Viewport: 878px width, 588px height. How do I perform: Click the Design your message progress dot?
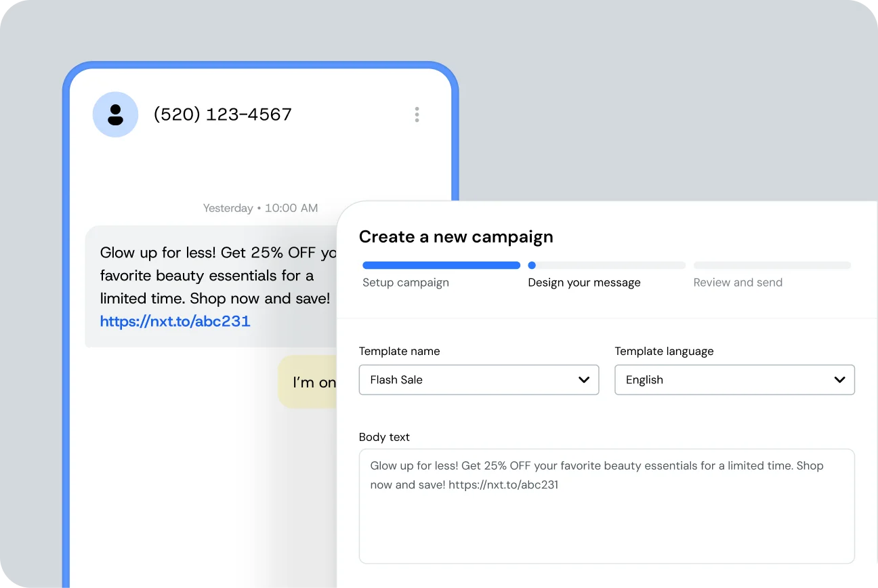(531, 265)
